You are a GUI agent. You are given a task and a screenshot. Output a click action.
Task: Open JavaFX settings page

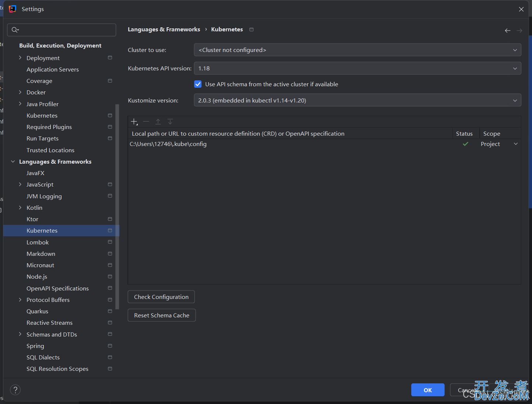(35, 173)
